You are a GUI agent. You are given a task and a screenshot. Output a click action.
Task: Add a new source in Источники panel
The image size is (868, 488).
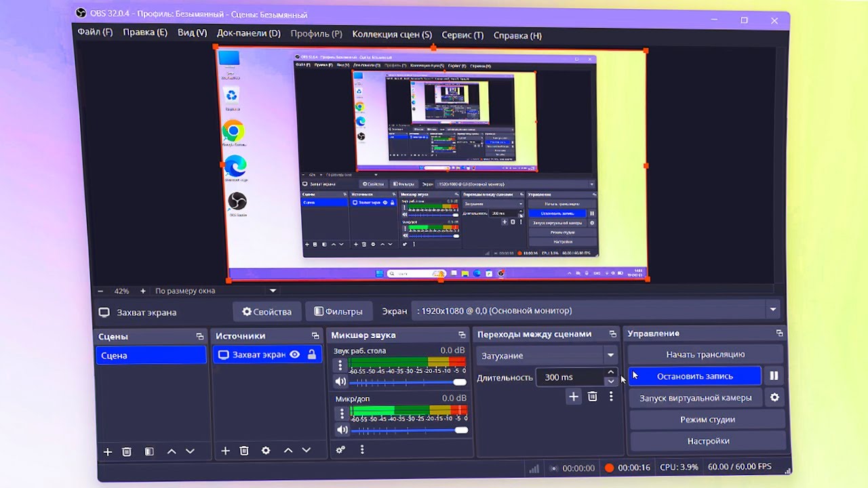click(x=225, y=451)
